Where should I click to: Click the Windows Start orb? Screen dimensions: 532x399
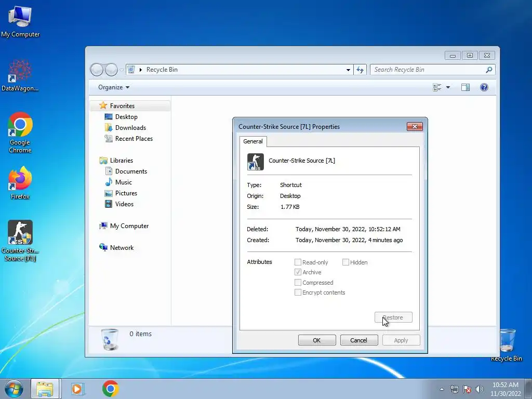point(14,389)
